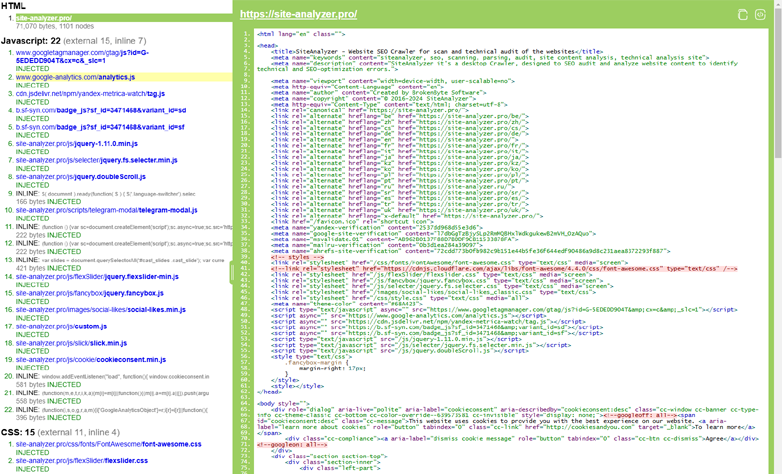Select inline script 12 createElement entry
Viewport: 782px width, 474px height.
[x=124, y=243]
